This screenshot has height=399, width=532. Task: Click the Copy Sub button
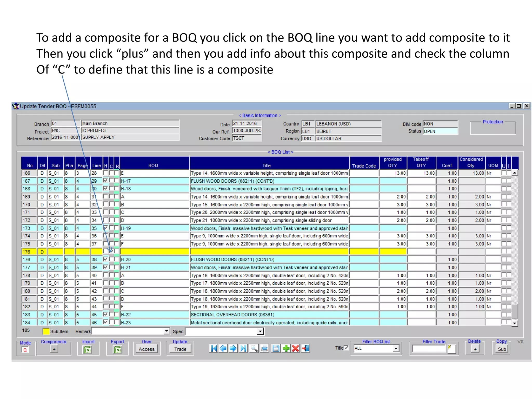click(502, 349)
